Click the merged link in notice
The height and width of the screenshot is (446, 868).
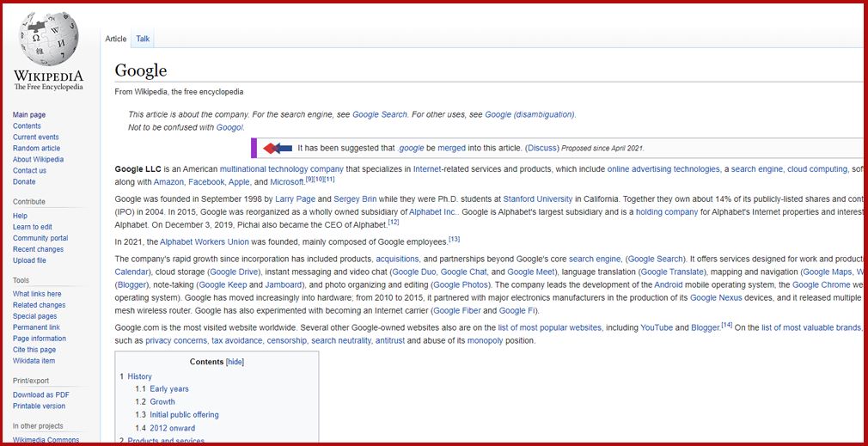[452, 149]
